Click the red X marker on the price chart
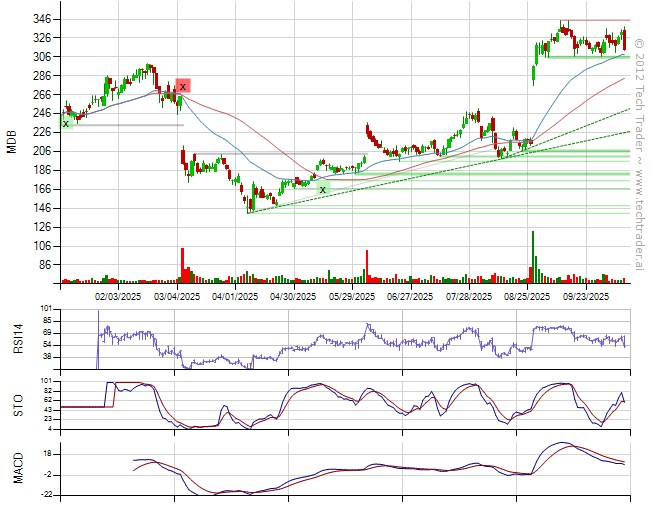Viewport: 657px width, 514px height. (x=183, y=86)
